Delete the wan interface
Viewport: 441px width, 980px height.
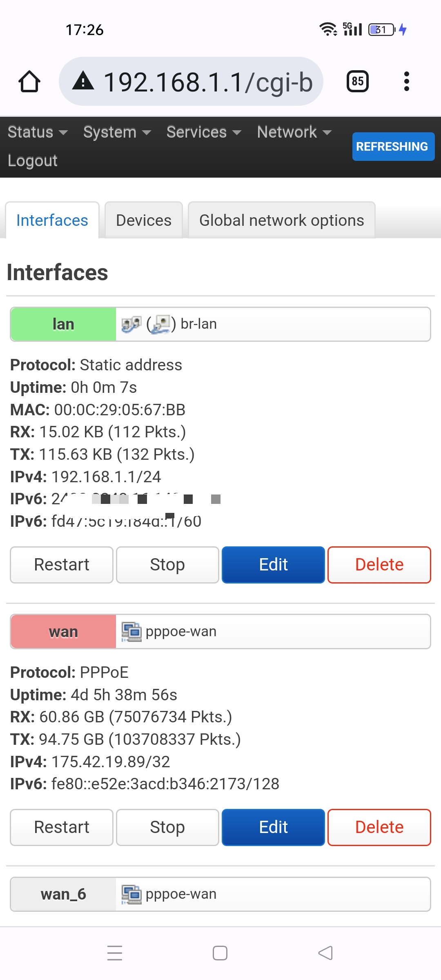click(379, 827)
